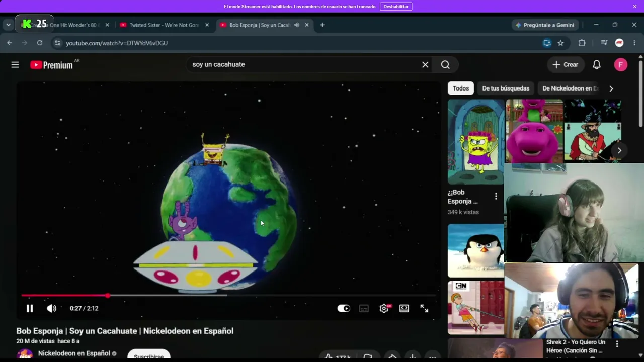Go back to the previous page

[x=10, y=43]
